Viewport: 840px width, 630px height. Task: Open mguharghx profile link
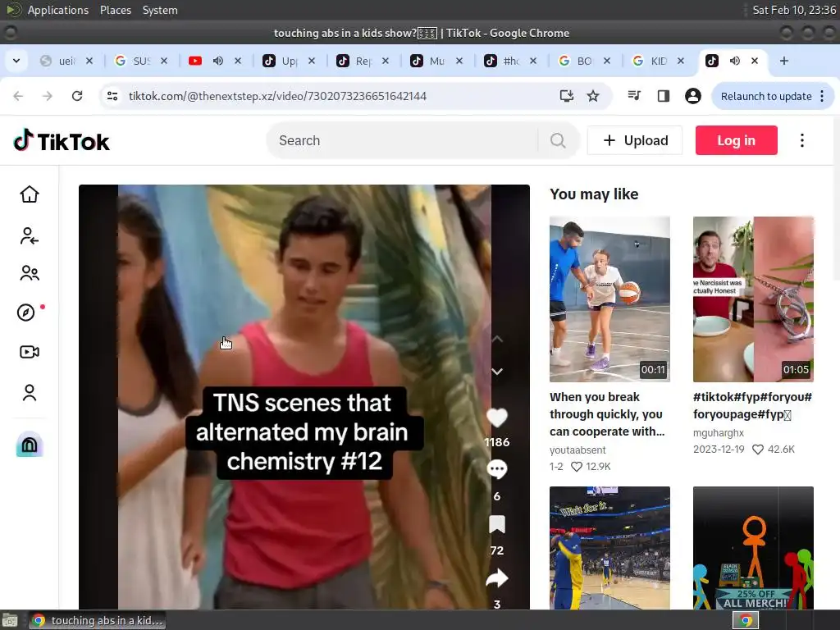[719, 433]
